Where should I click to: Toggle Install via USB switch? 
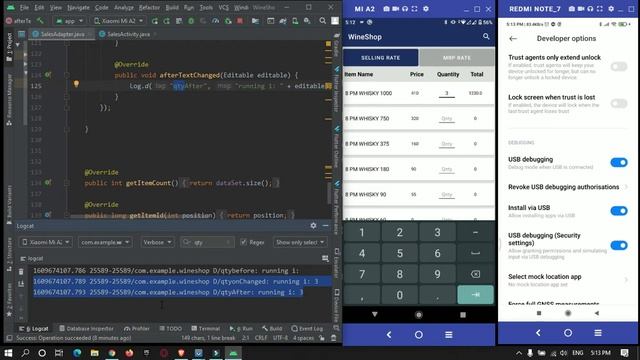coord(619,211)
